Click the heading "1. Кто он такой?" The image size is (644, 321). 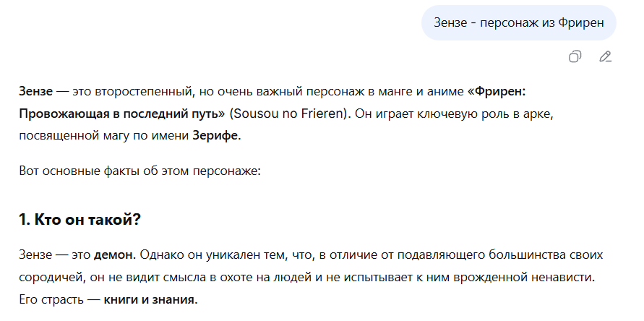80,220
